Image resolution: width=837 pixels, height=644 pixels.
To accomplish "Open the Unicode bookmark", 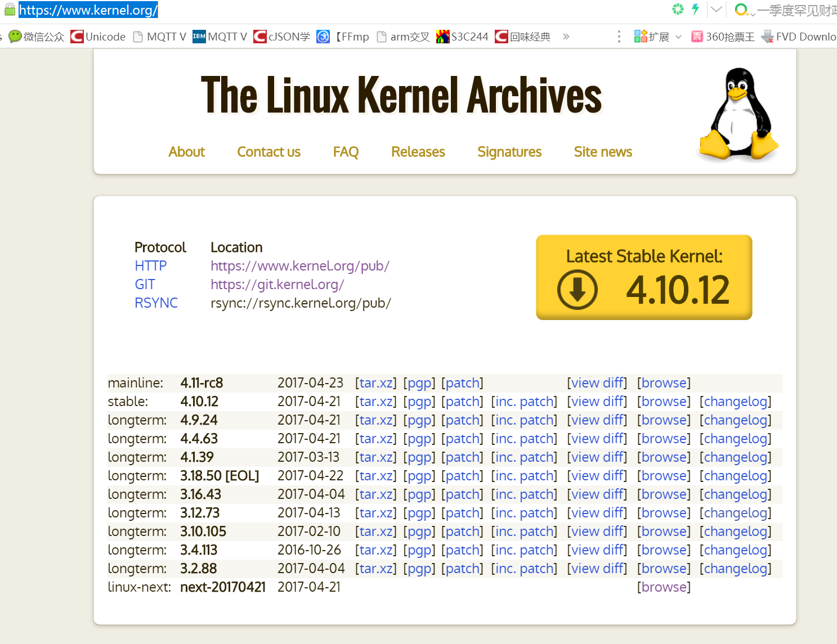I will (x=98, y=37).
